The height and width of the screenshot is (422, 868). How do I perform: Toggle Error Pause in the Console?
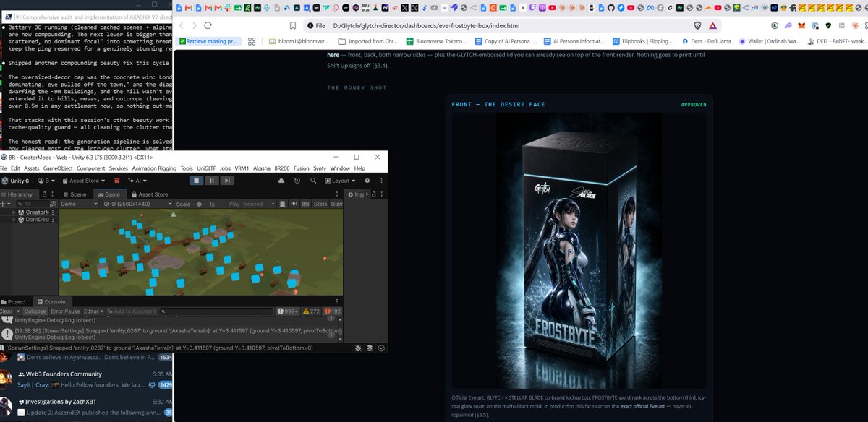point(65,311)
